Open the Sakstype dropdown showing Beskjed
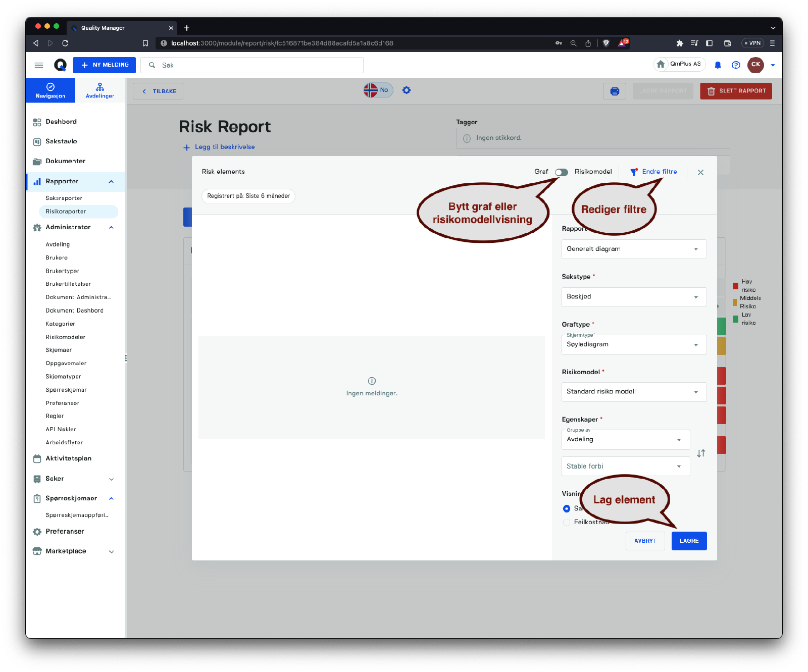Viewport: 808px width, 672px height. [633, 297]
